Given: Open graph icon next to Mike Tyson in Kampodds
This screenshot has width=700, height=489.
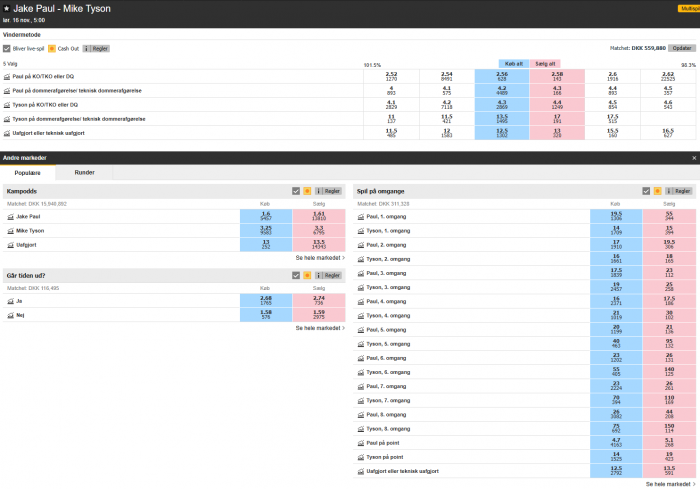Looking at the screenshot, I should (11, 231).
